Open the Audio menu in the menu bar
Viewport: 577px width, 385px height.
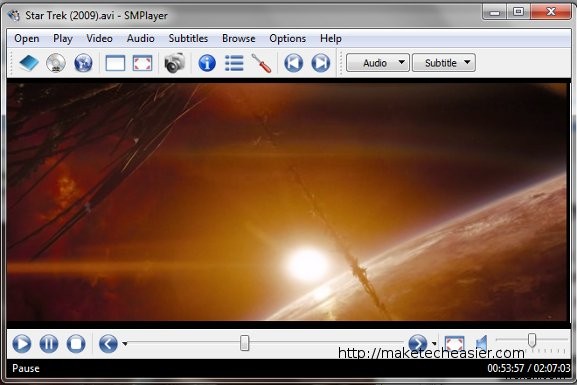pos(141,38)
